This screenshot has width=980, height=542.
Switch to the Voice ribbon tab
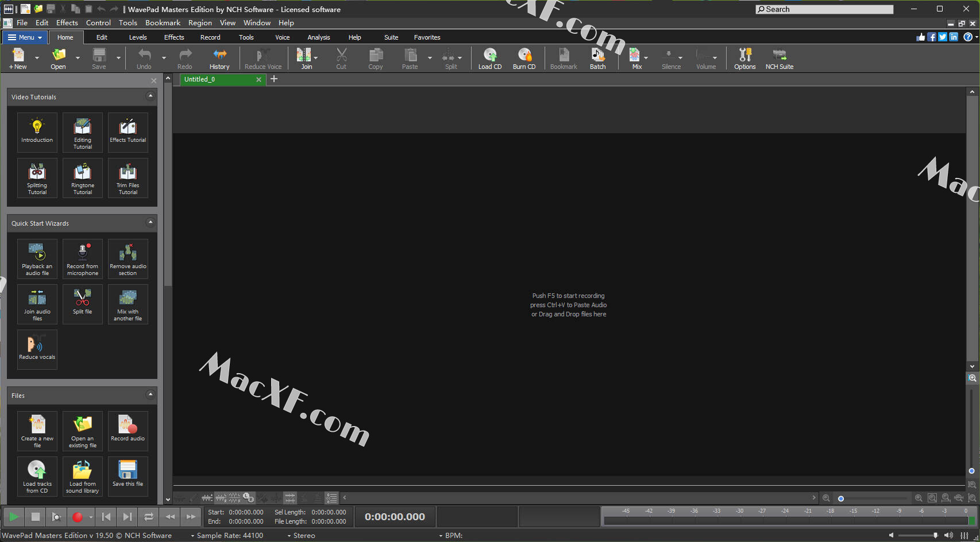tap(282, 37)
